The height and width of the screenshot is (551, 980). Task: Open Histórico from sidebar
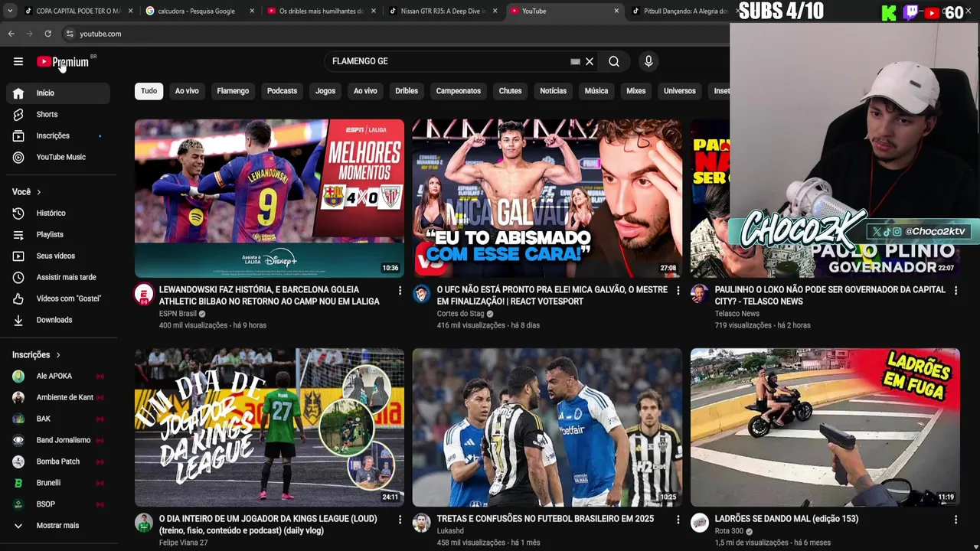(58, 213)
